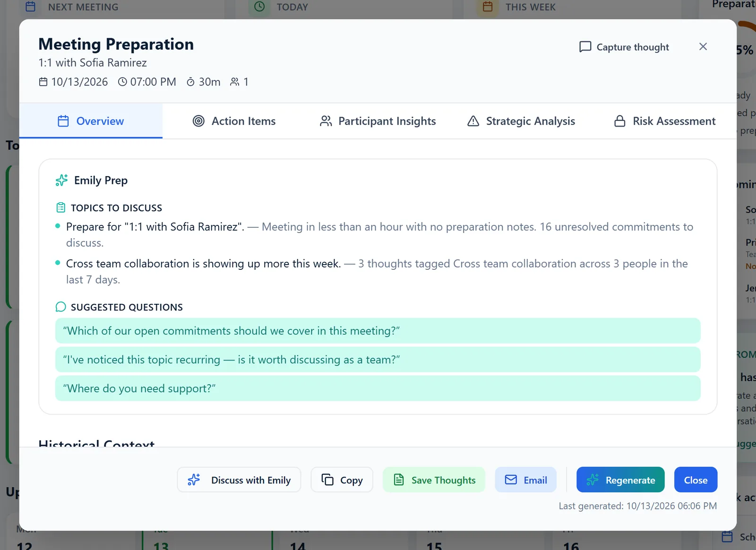Close the Meeting Preparation dialog with the X
The image size is (756, 550).
click(x=703, y=46)
